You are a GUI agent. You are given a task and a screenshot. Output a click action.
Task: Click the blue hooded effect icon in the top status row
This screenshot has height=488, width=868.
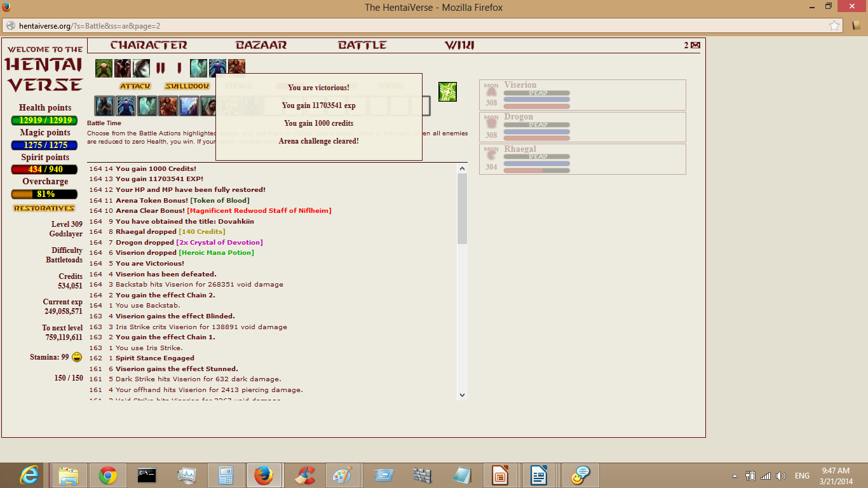tap(217, 67)
